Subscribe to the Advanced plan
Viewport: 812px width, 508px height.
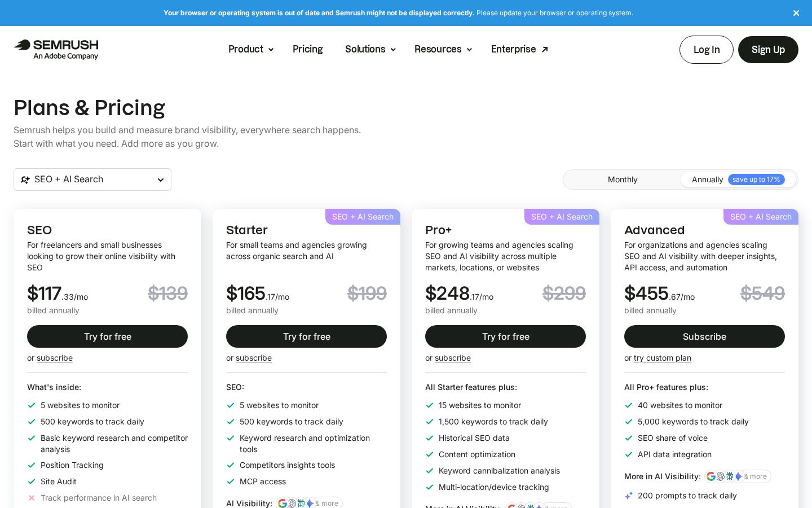coord(704,336)
